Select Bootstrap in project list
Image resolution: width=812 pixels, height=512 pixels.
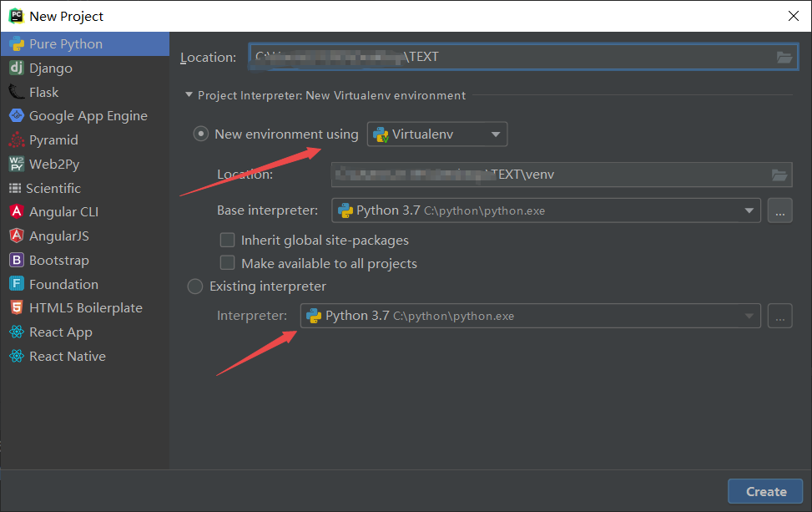85,260
